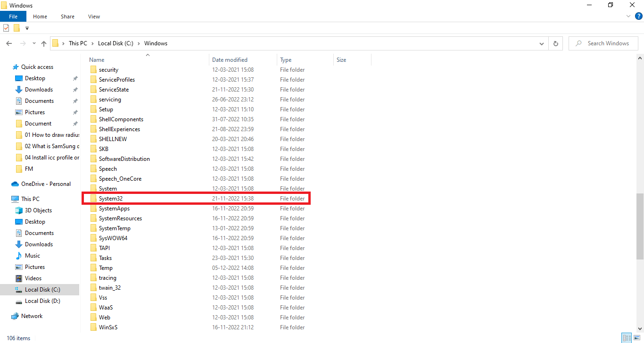Open pinned Downloads under Quick access
Image resolution: width=644 pixels, height=343 pixels.
click(39, 90)
